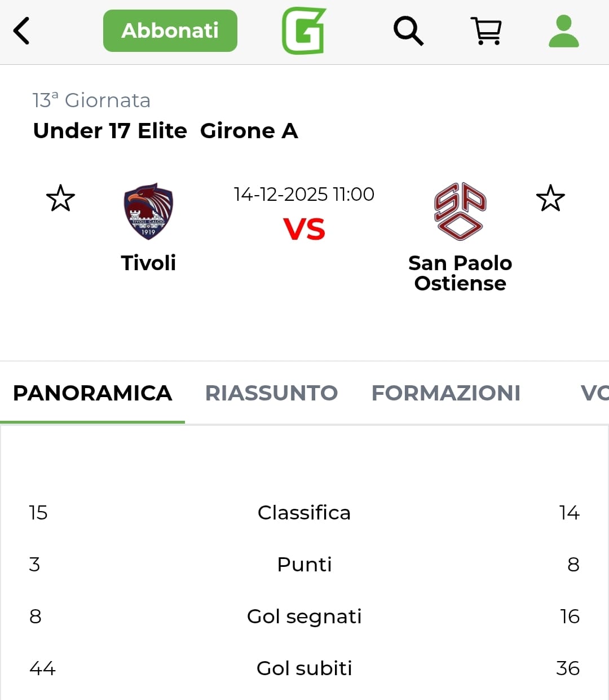Screen dimensions: 609x700
Task: Tap the 13ª Giornata label
Action: tap(91, 100)
